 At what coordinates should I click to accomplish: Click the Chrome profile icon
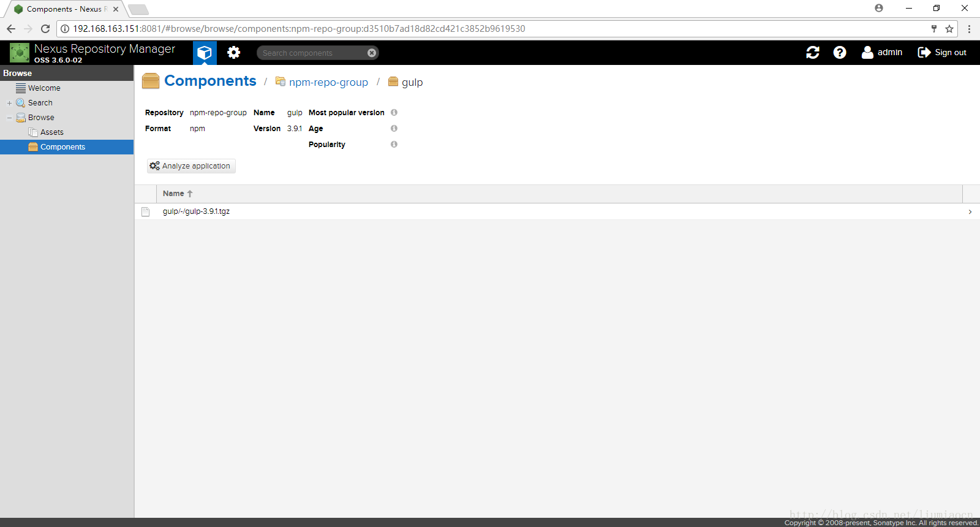click(x=879, y=8)
